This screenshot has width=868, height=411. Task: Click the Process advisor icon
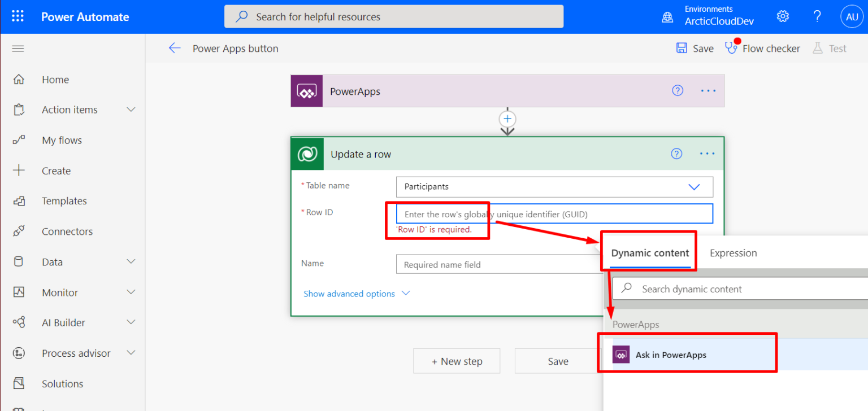(x=19, y=353)
